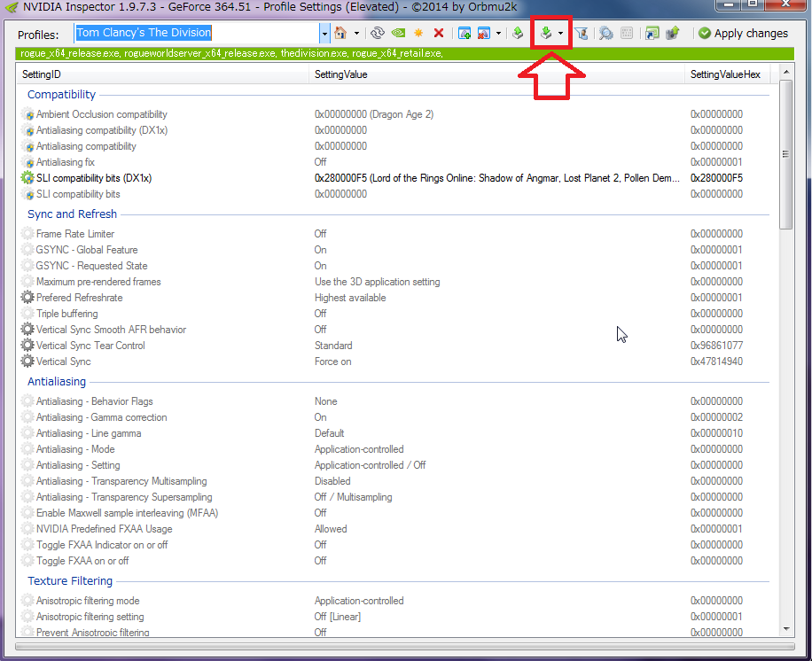
Task: Click Apply changes button
Action: pos(743,34)
